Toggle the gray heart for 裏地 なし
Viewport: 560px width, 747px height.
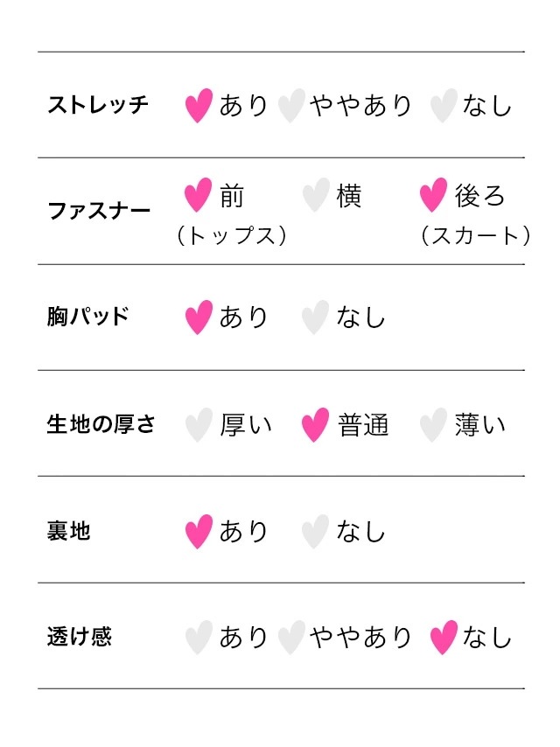coord(315,532)
